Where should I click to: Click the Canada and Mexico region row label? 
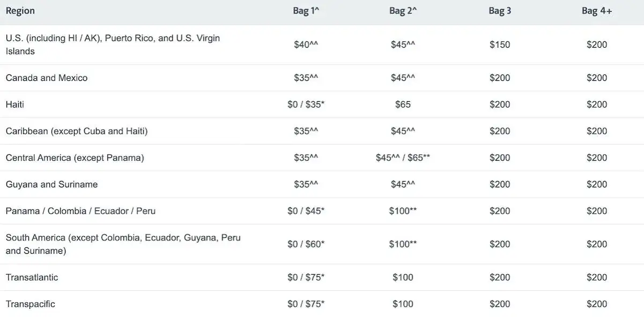tap(47, 78)
